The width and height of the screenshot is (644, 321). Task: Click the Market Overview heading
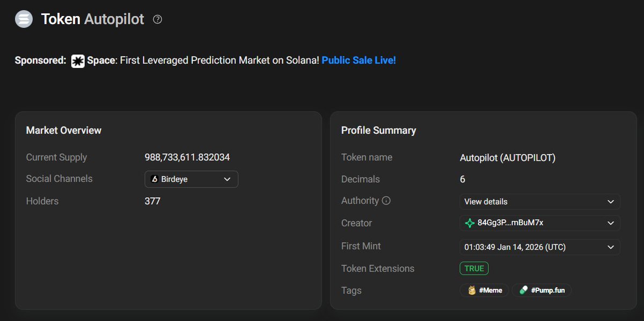click(64, 130)
